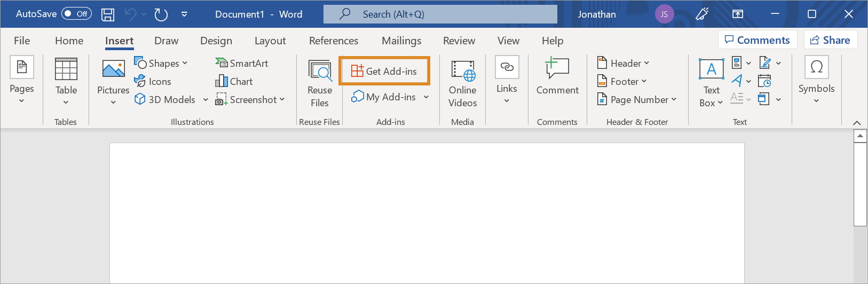Click the Comments button

tap(757, 40)
